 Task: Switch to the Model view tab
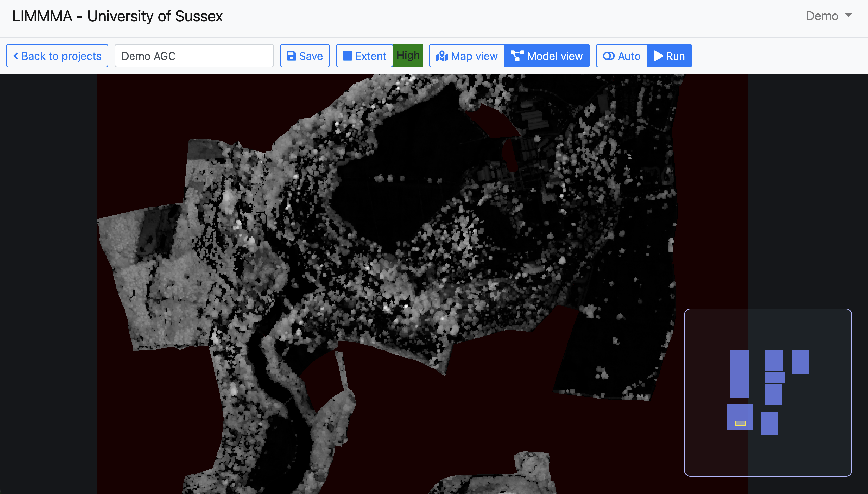tap(547, 56)
